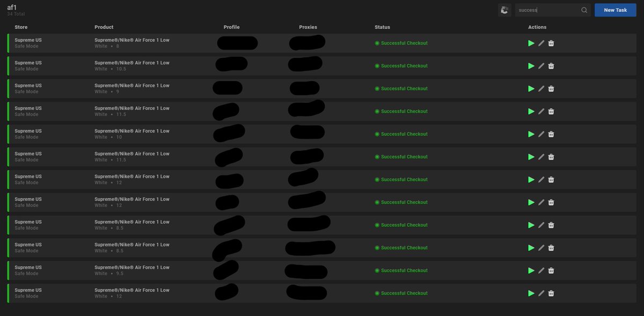This screenshot has height=316, width=644.
Task: Start the size 8 task
Action: click(531, 43)
